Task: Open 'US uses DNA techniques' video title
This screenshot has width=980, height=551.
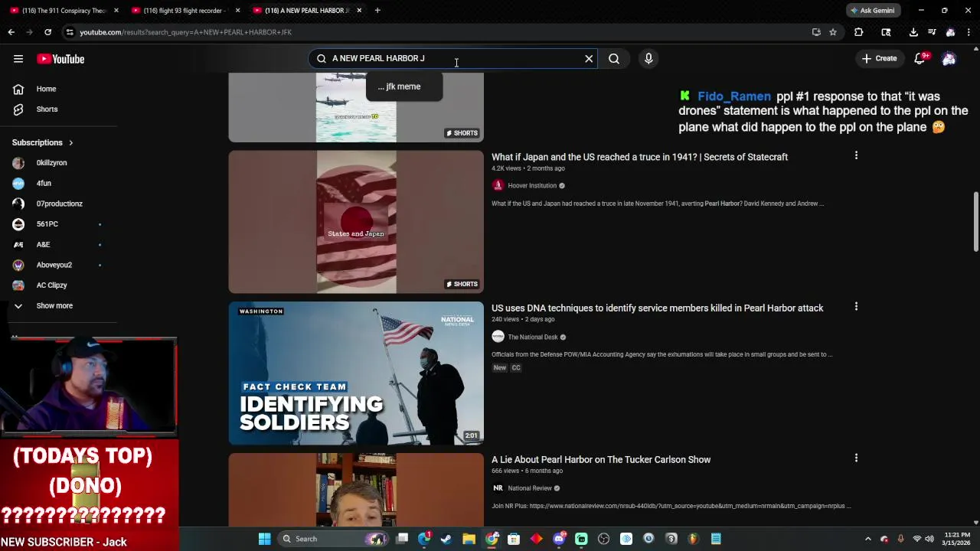Action: point(657,308)
